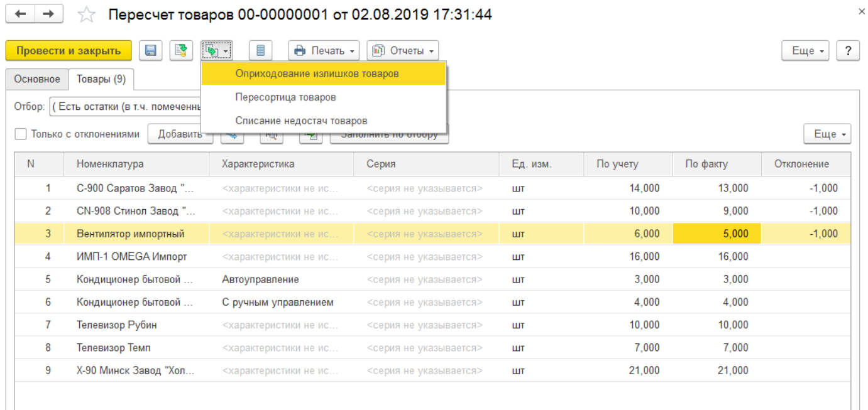
Task: Open the document movements list icon
Action: click(261, 51)
